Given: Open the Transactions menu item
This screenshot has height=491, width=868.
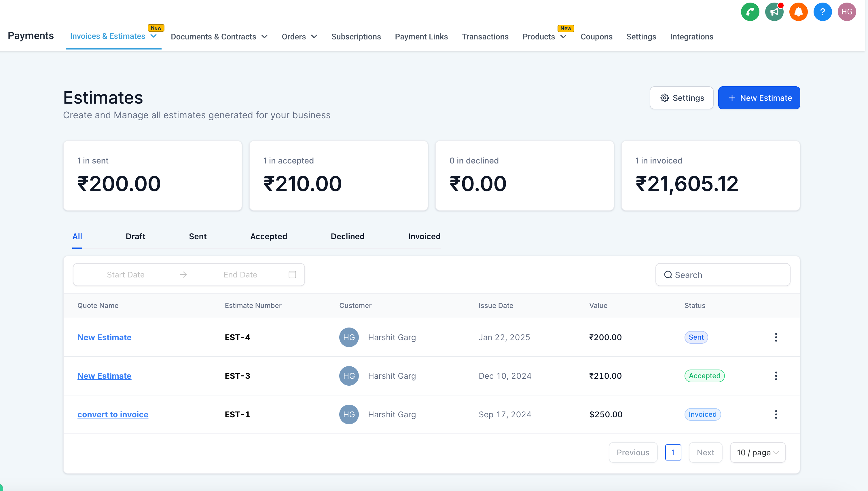Looking at the screenshot, I should 485,37.
